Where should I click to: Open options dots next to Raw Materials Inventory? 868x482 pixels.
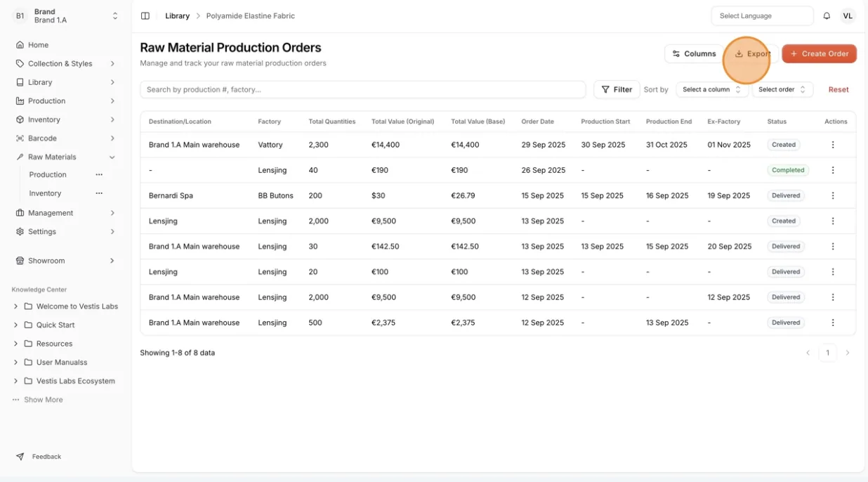pos(99,193)
